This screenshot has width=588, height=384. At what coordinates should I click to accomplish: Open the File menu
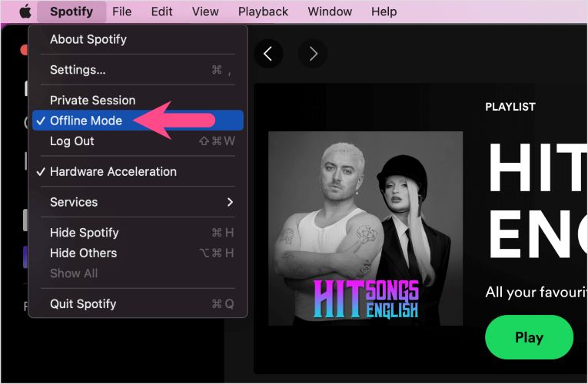[121, 12]
